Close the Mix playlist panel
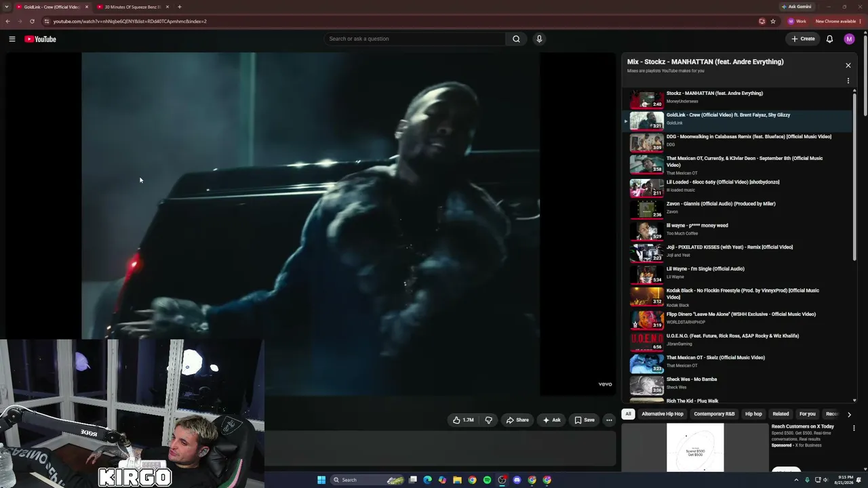Image resolution: width=868 pixels, height=488 pixels. tap(848, 66)
